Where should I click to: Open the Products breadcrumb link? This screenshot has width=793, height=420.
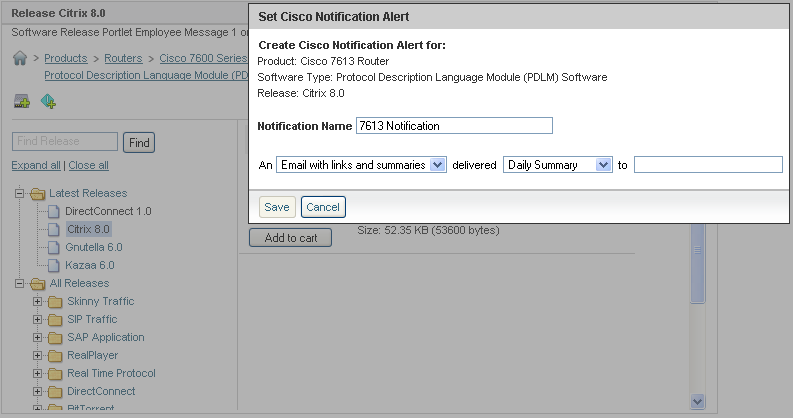coord(66,58)
